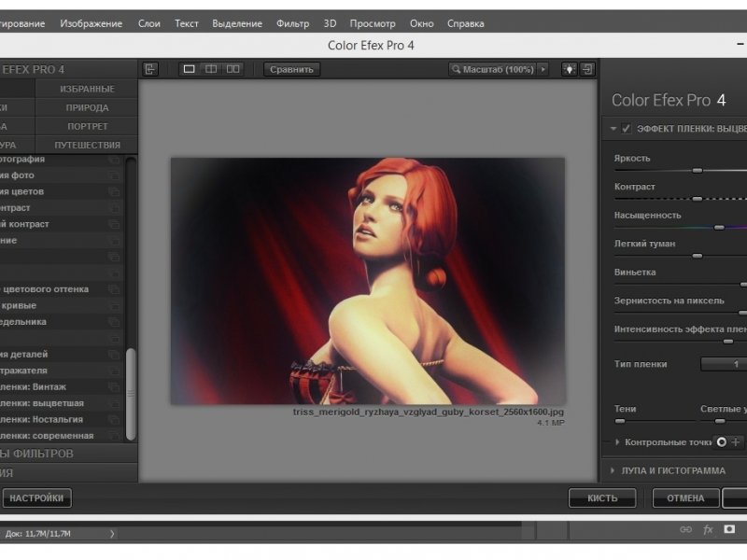Open the Справка menu

tap(465, 23)
